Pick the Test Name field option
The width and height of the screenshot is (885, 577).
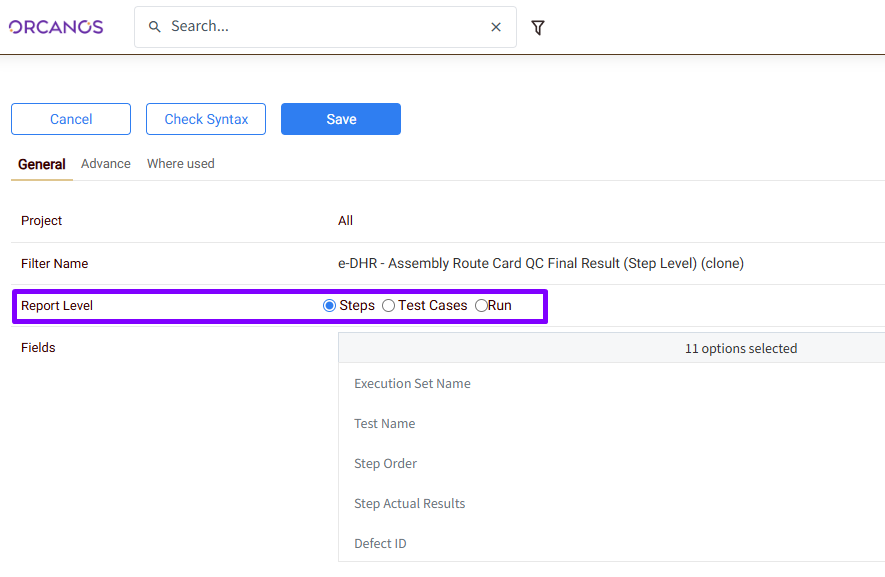[385, 424]
